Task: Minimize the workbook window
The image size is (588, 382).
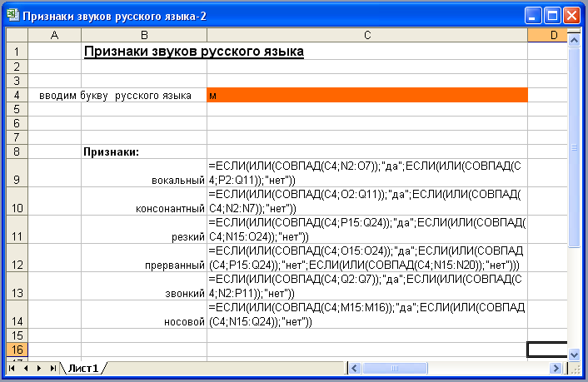Action: 532,16
